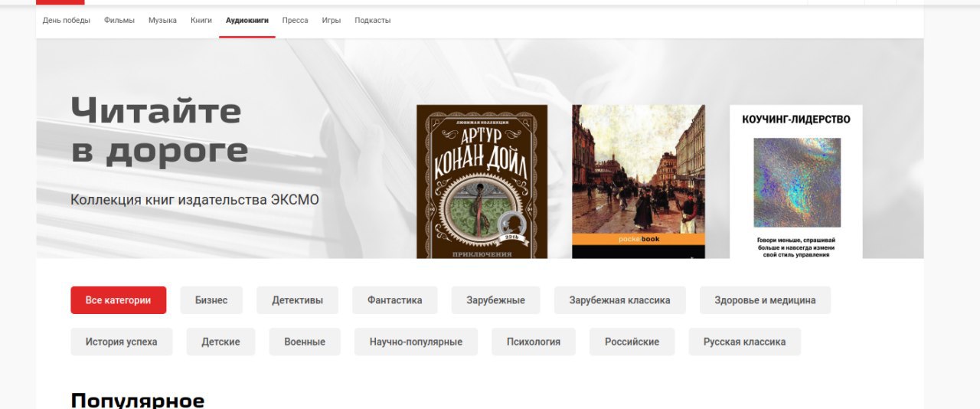980x409 pixels.
Task: Click the Популярное section heading
Action: (138, 400)
